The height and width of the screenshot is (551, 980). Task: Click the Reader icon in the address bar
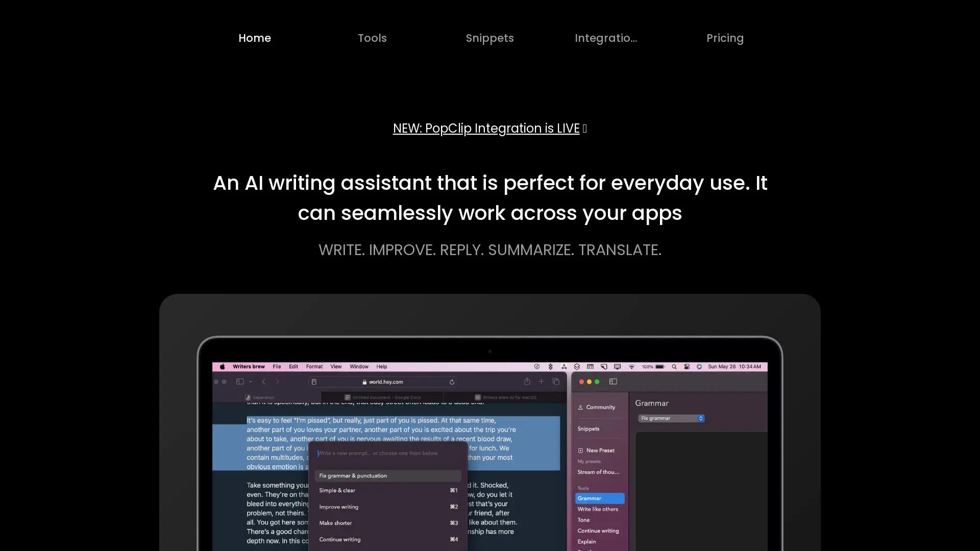[x=314, y=381]
